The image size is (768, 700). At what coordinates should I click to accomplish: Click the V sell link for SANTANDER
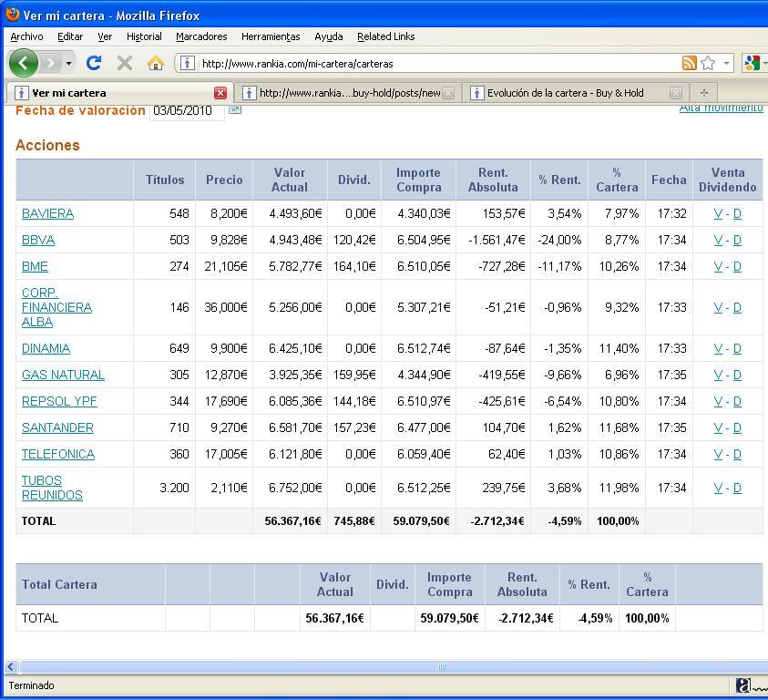[718, 427]
